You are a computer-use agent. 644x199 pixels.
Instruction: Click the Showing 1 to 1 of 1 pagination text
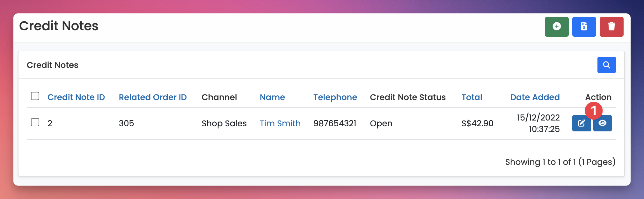[560, 162]
